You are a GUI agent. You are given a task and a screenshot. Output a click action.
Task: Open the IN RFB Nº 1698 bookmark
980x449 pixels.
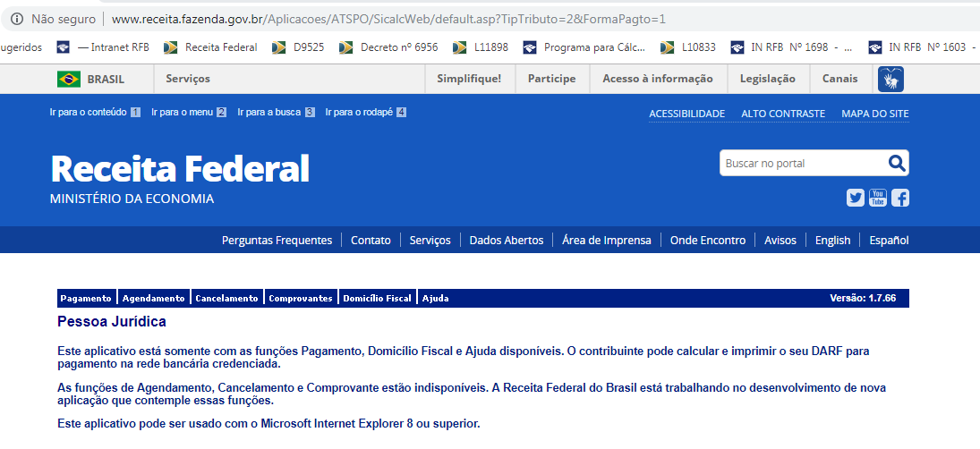click(792, 47)
